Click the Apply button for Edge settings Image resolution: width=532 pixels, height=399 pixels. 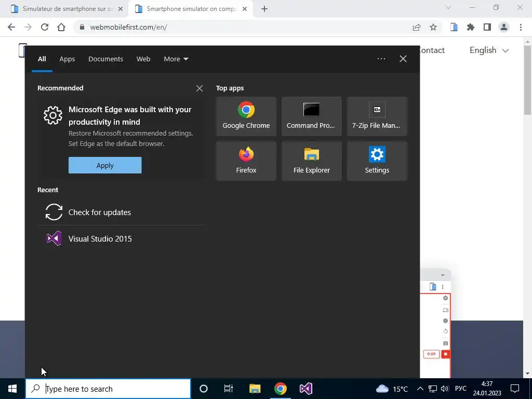point(105,165)
